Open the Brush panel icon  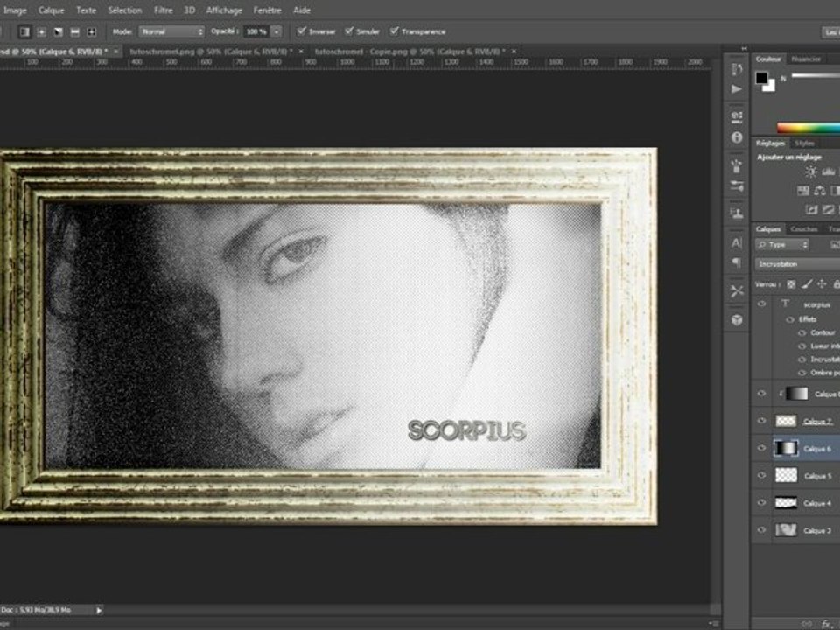coord(737,166)
